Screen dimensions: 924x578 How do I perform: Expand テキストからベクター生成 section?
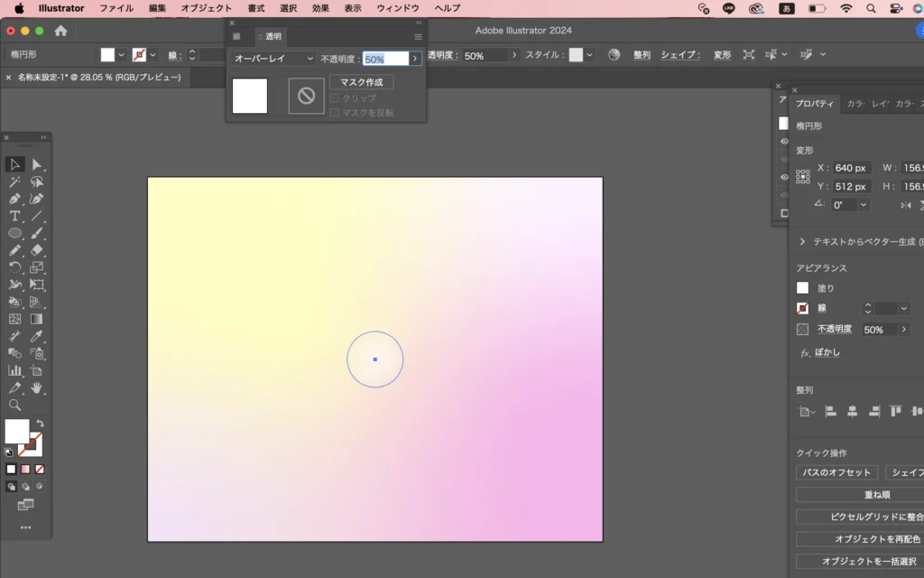(802, 242)
